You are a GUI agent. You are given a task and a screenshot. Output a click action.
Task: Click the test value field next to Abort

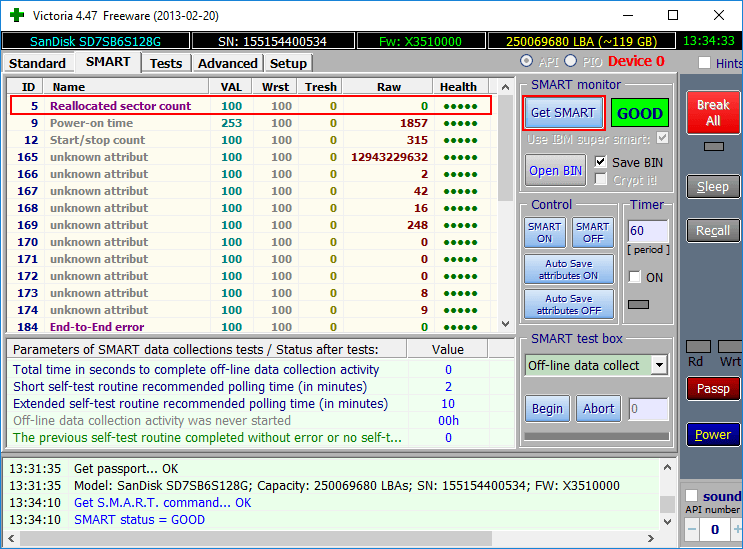coord(648,409)
